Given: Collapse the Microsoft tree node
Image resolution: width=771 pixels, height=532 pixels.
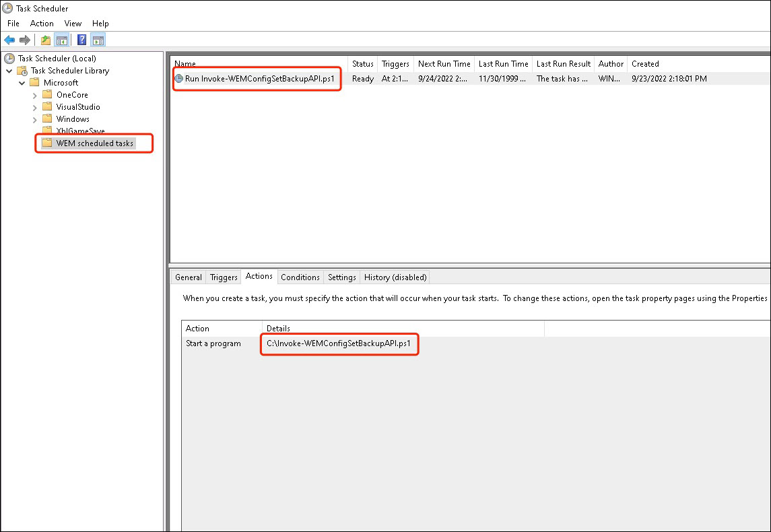Looking at the screenshot, I should click(x=22, y=83).
